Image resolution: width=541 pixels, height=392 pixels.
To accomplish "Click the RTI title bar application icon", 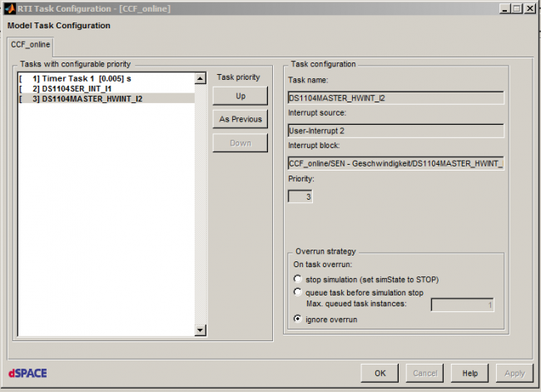I will [x=10, y=8].
